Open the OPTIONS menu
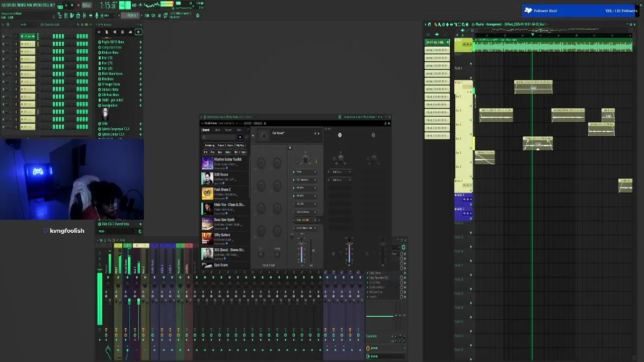Viewport: 644px width, 362px height. (x=37, y=5)
